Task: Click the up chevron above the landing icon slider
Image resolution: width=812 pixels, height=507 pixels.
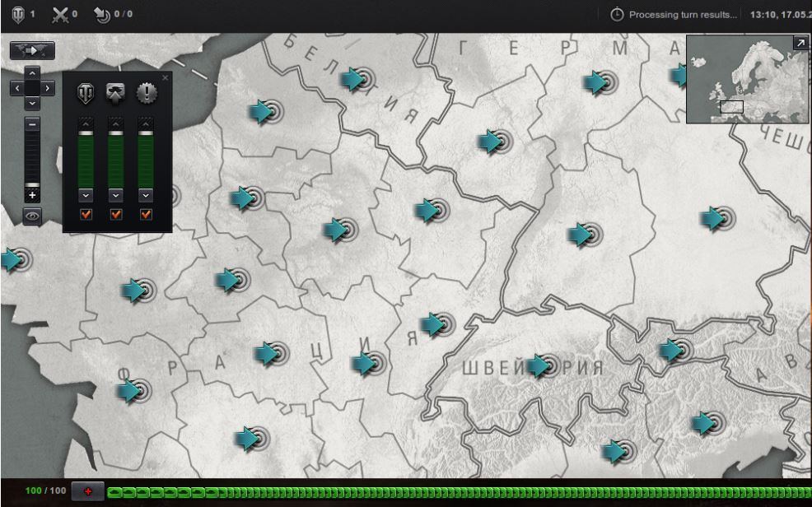Action: 115,123
